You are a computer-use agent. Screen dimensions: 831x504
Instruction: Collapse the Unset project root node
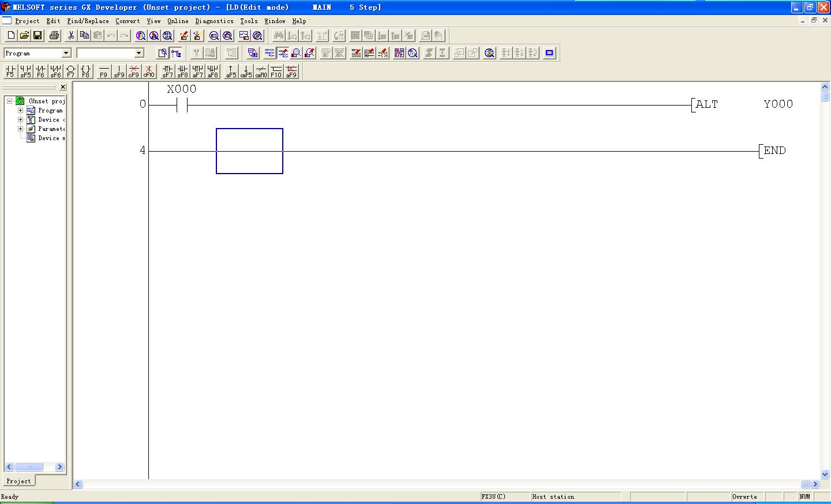pos(10,101)
